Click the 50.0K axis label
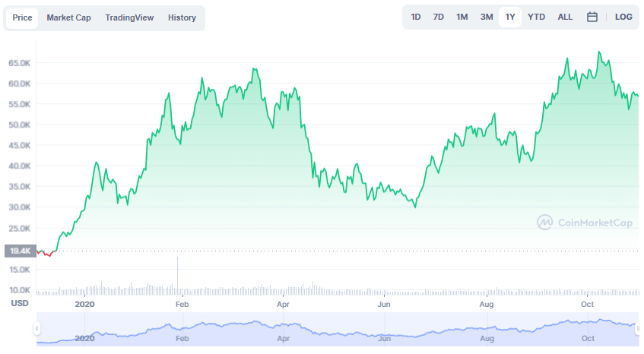644x354 pixels. [x=19, y=125]
